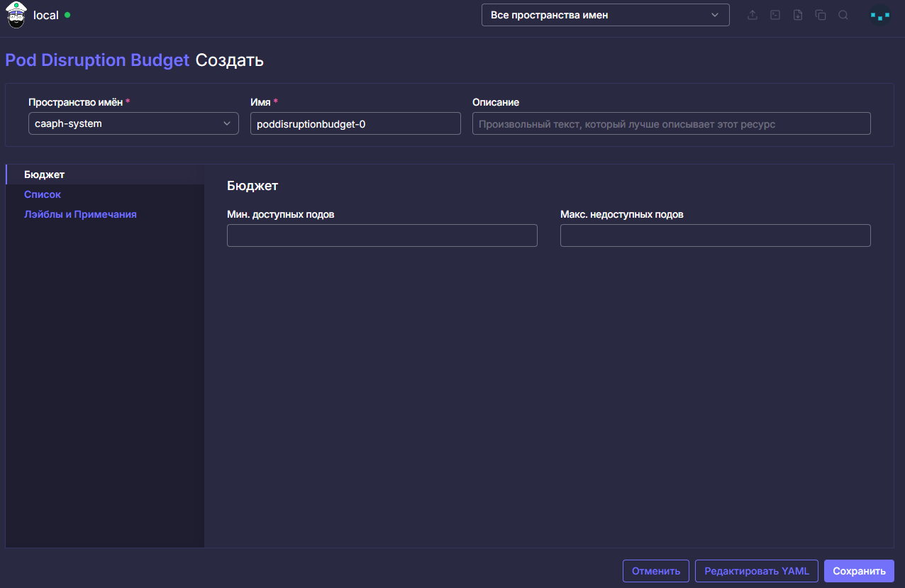Focus the Имя input field
The height and width of the screenshot is (588, 905).
pyautogui.click(x=355, y=123)
